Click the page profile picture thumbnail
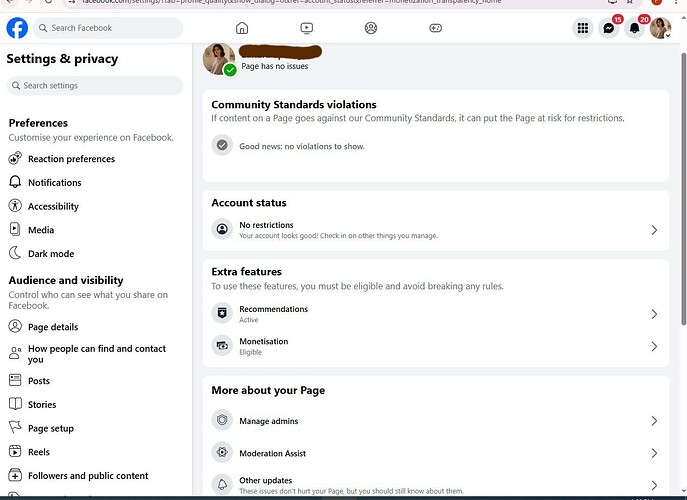This screenshot has width=687, height=500. (219, 58)
